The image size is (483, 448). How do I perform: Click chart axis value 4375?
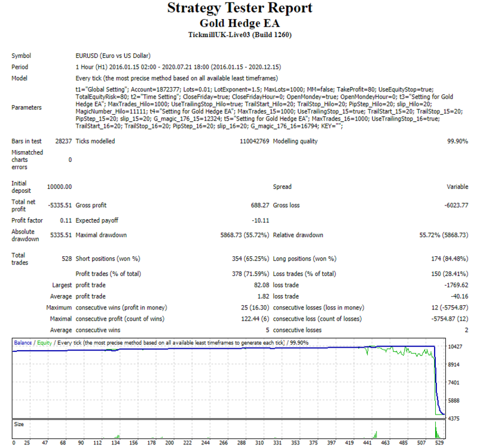pyautogui.click(x=454, y=419)
